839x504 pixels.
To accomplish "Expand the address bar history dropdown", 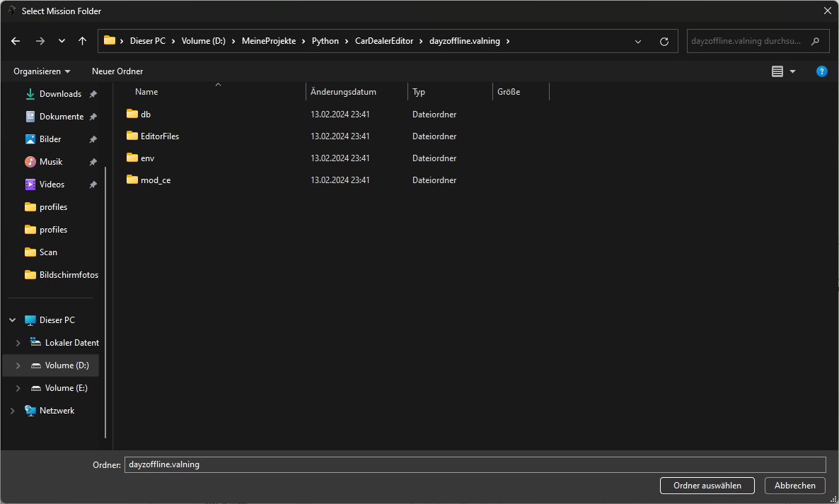I will (x=638, y=41).
